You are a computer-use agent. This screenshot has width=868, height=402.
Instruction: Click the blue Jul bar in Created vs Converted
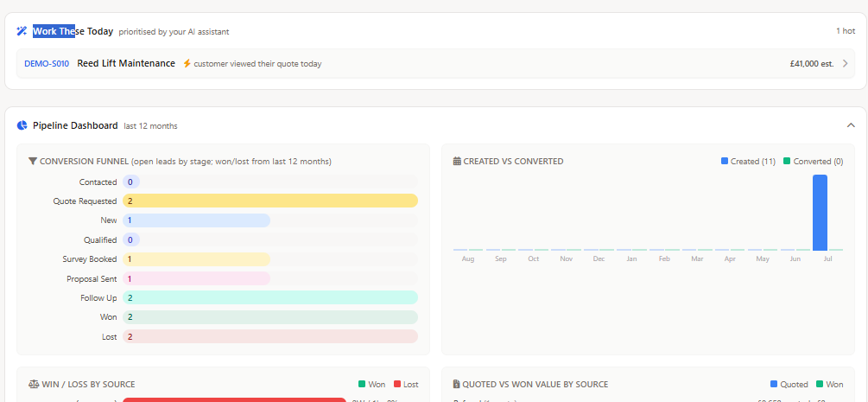click(x=820, y=213)
